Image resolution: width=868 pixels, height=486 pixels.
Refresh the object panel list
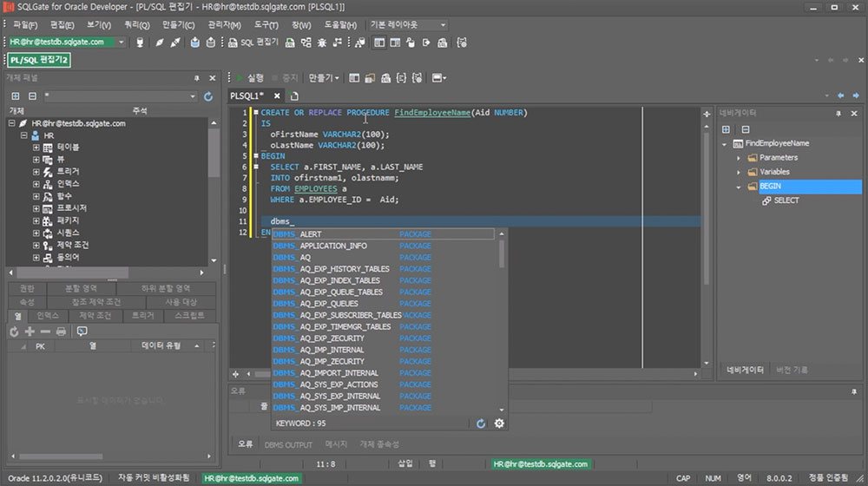[x=208, y=96]
